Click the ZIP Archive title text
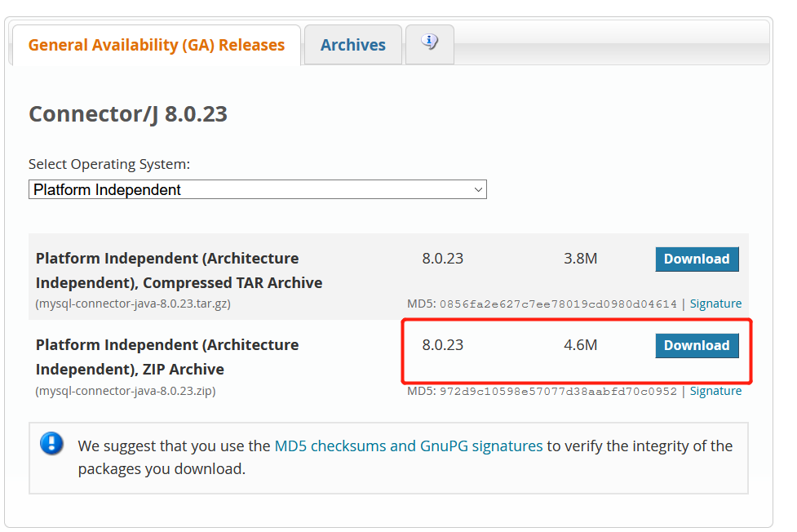The height and width of the screenshot is (532, 797). coord(167,357)
